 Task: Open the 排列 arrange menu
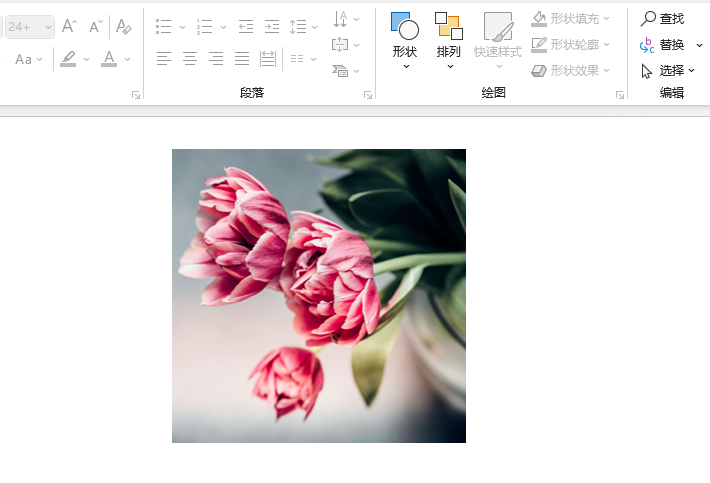click(x=449, y=41)
